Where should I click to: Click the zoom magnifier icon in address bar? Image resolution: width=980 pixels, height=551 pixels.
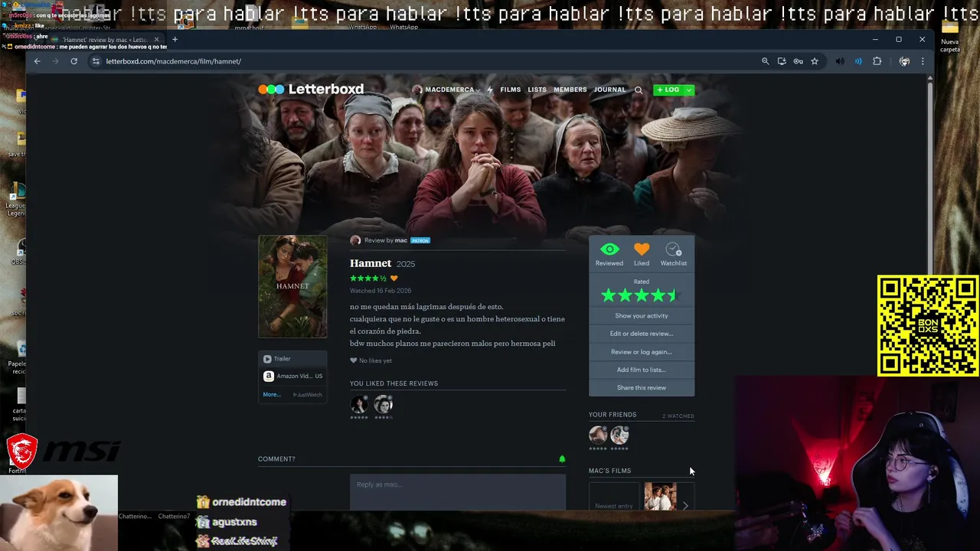point(765,61)
